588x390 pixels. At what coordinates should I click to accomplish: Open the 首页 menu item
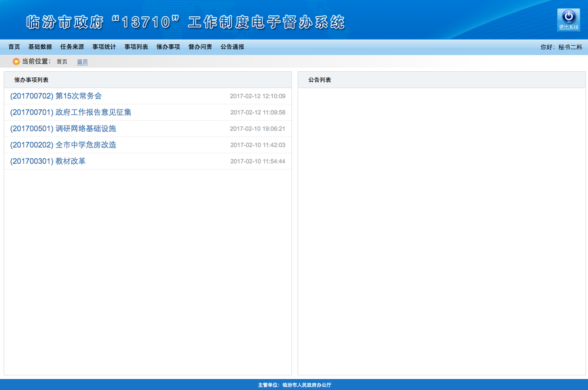[14, 47]
